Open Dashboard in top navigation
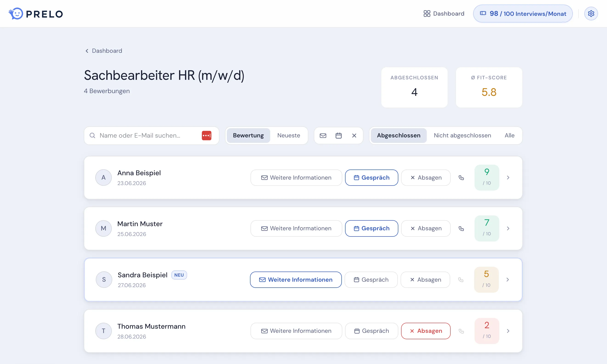 tap(444, 14)
